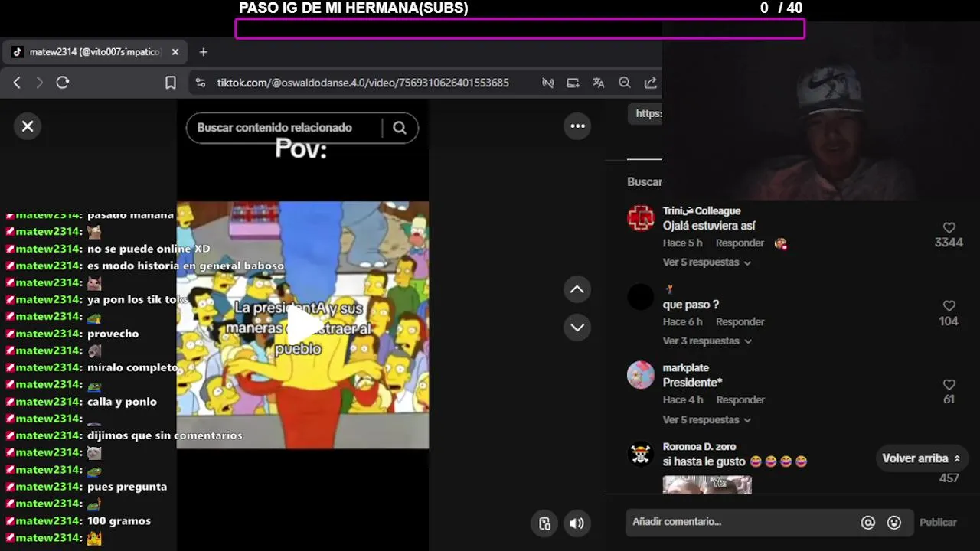Click chat message 'no se puede online XD'
The image size is (980, 551).
point(149,249)
